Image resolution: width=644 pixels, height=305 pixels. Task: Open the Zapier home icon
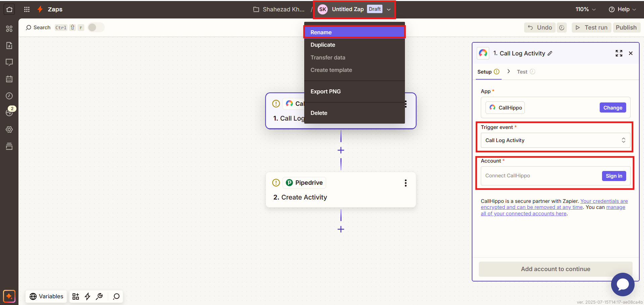pos(9,9)
